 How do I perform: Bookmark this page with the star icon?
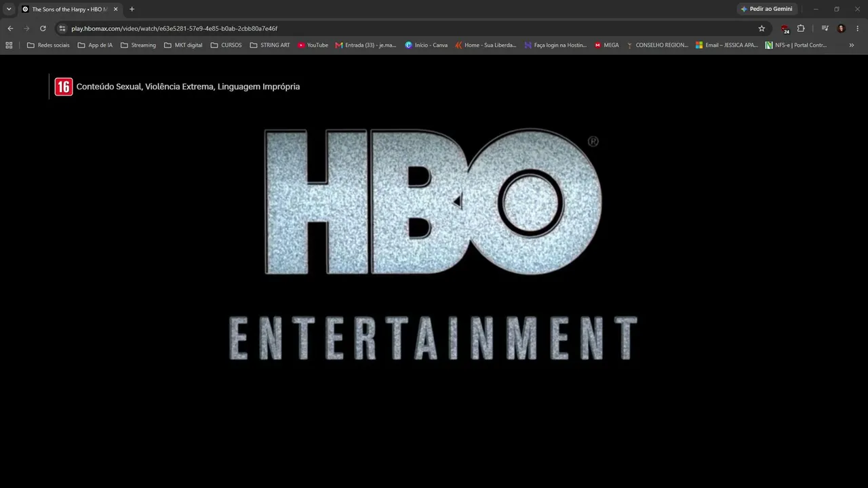762,28
